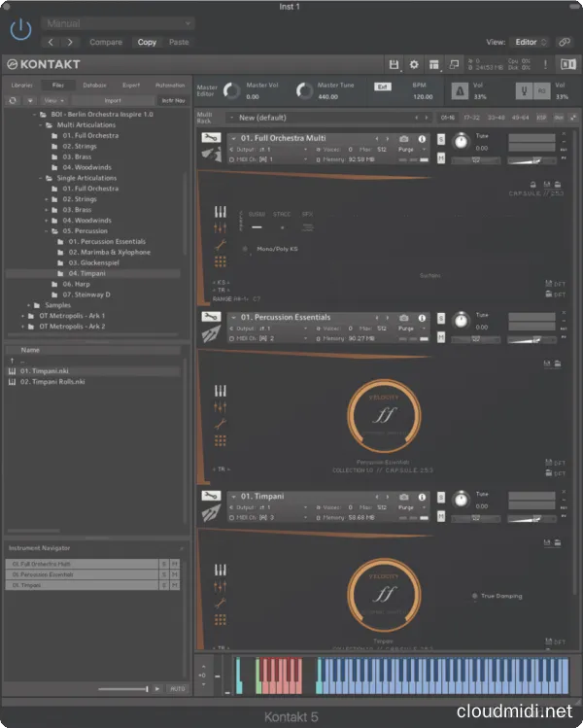Play the browser preview sample

point(157,688)
